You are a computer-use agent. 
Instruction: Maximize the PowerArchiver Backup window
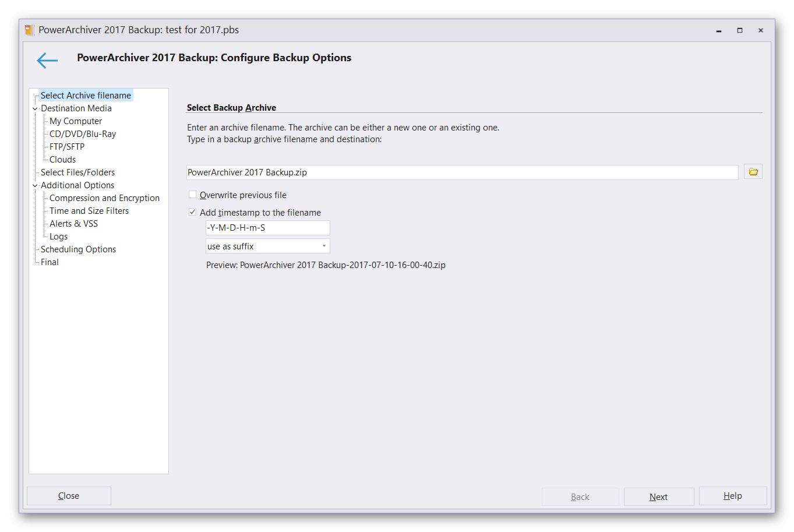click(740, 30)
